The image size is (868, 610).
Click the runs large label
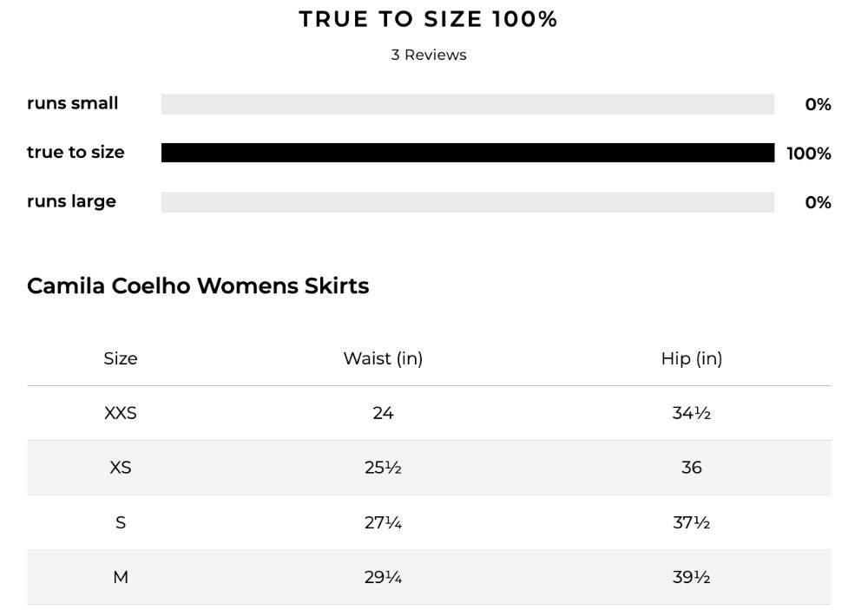pyautogui.click(x=71, y=201)
